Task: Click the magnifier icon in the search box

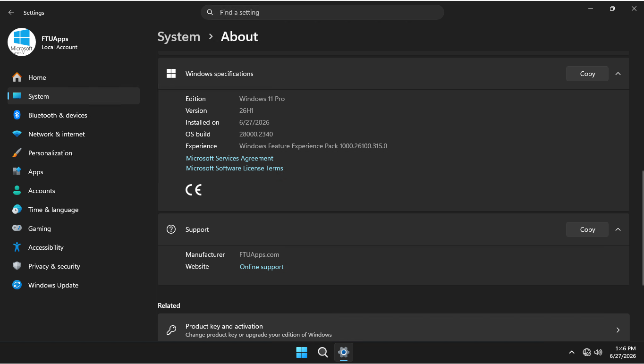Action: coord(210,13)
